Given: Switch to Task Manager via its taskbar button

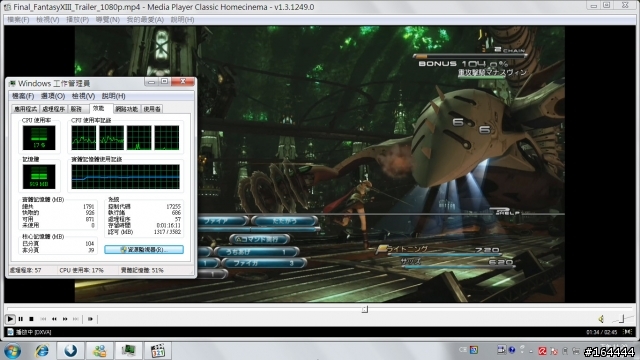Looking at the screenshot, I should click(129, 351).
